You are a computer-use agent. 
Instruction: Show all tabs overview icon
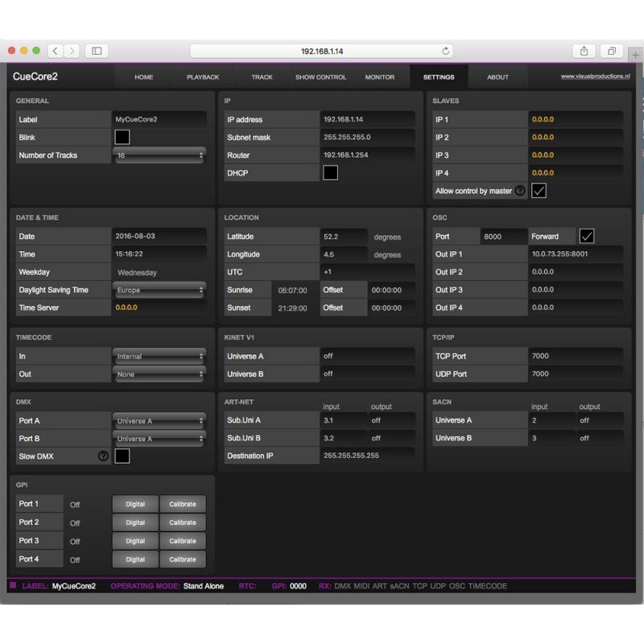click(x=612, y=51)
